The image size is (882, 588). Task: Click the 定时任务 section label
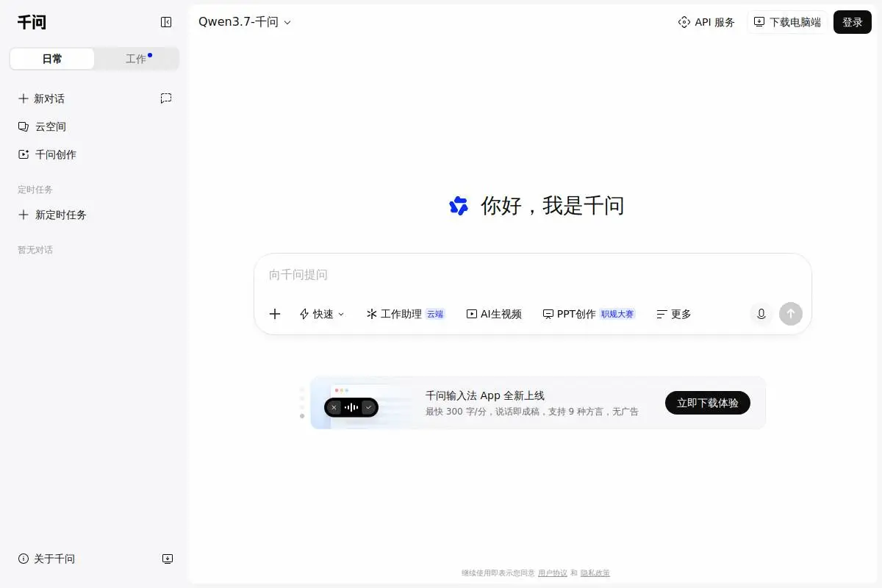[35, 190]
